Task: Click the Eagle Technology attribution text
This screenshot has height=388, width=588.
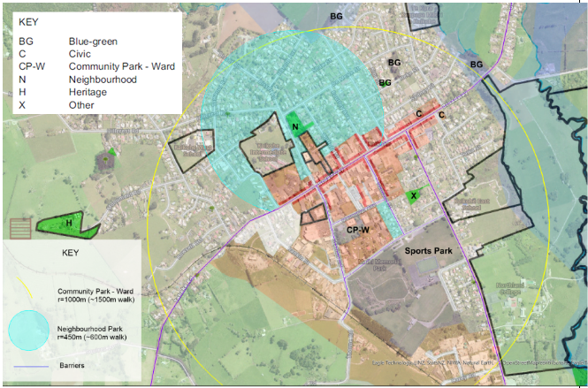Action: click(478, 362)
